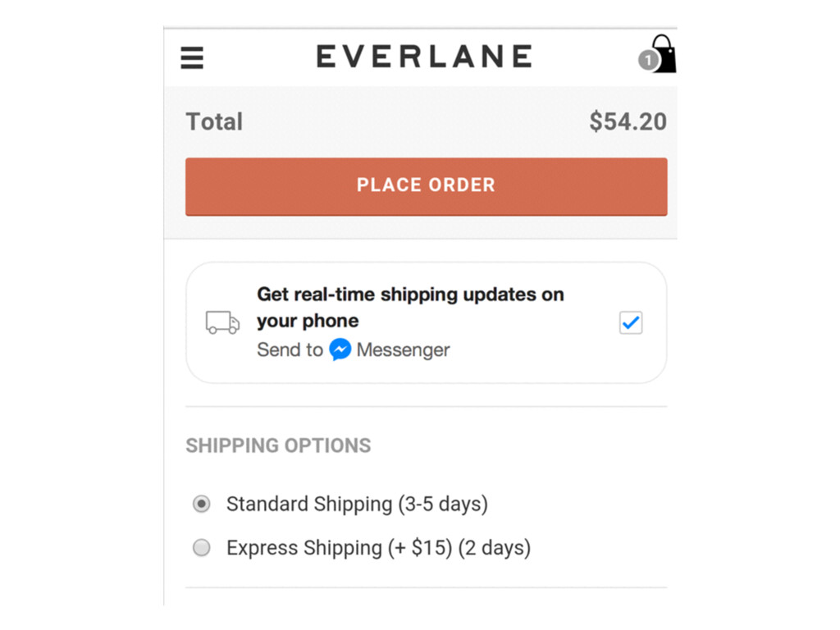Viewport: 840px width, 630px height.
Task: Click the cart item count badge
Action: [648, 60]
